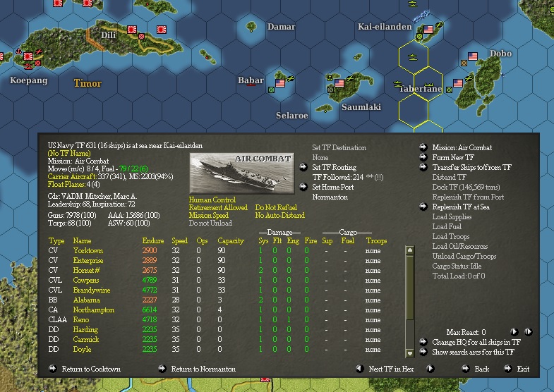Open Change HQ for all ships in TF
Image resolution: width=554 pixels, height=392 pixels.
(476, 342)
